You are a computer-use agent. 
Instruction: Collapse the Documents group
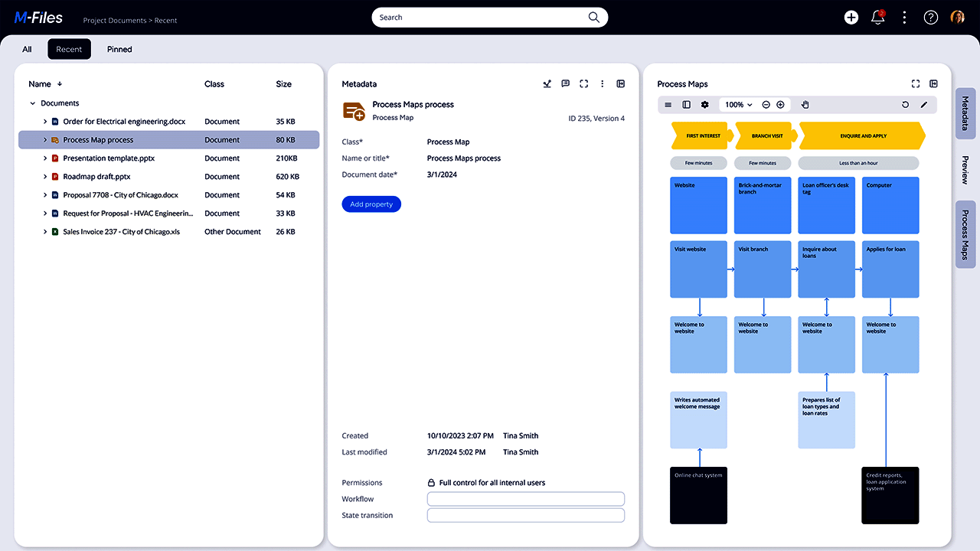(32, 103)
